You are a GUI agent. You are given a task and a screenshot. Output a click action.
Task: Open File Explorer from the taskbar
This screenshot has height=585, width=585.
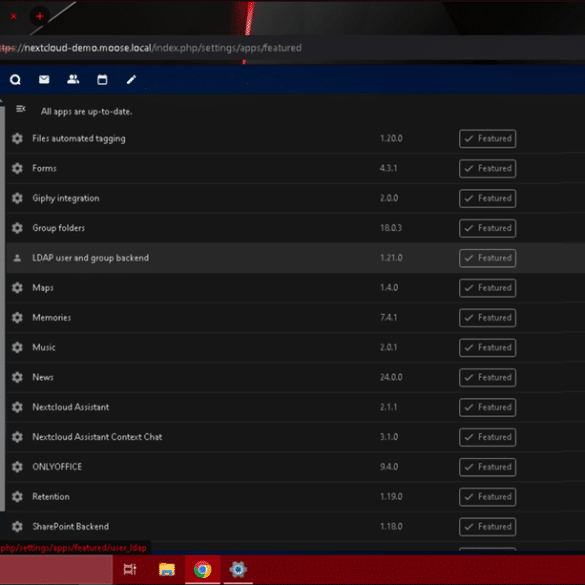(x=166, y=569)
